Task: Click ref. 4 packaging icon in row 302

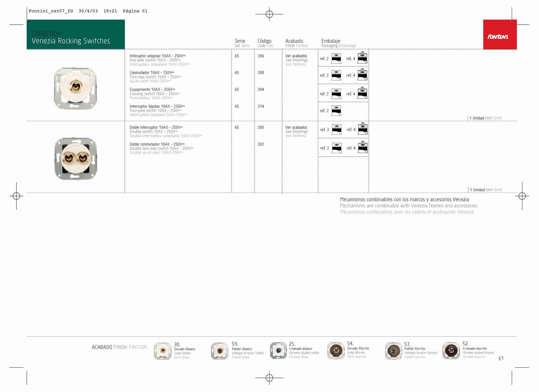Action: tap(363, 147)
